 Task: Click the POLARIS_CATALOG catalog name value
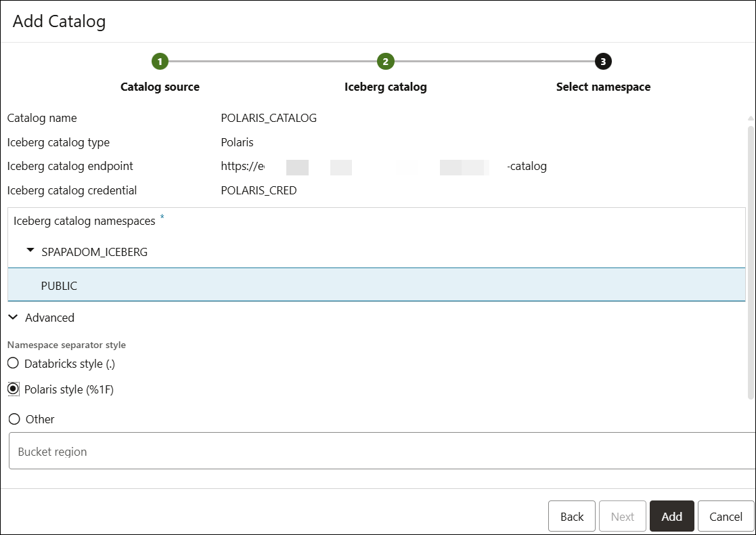(269, 118)
